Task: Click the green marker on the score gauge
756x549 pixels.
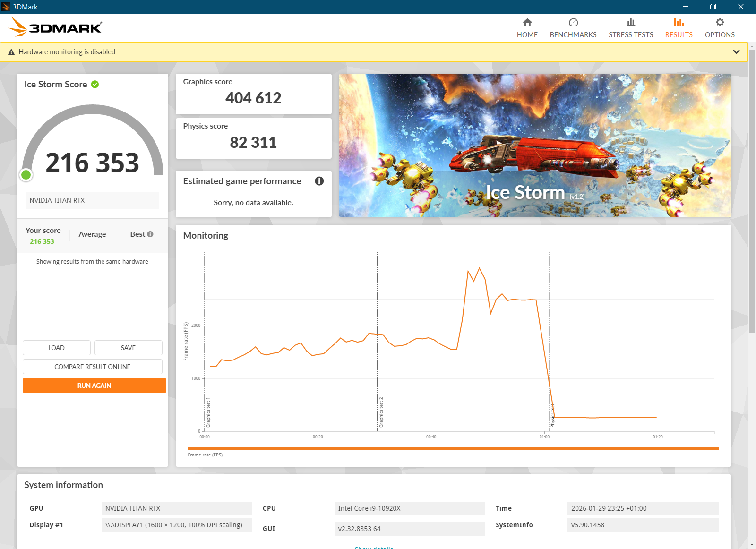Action: (x=26, y=175)
